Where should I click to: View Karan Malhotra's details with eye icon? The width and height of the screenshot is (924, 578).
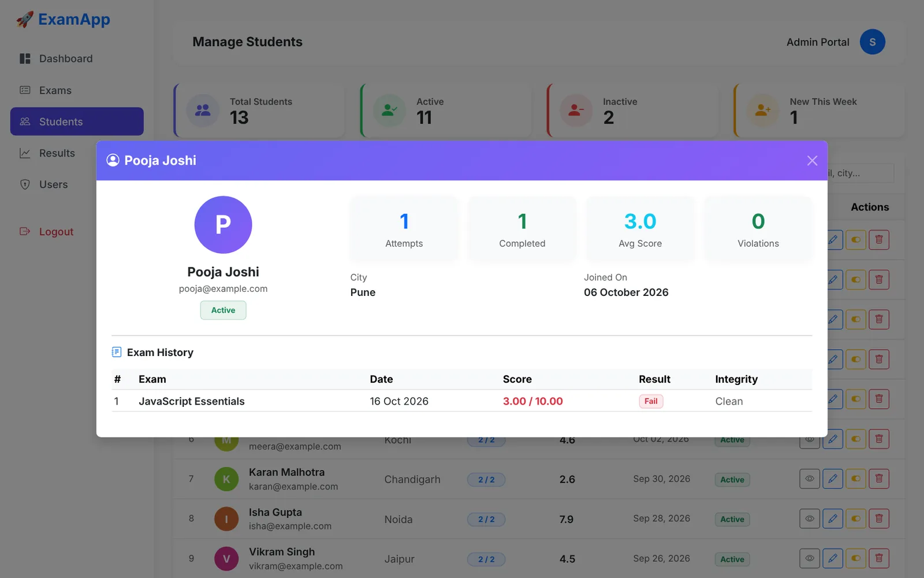click(810, 479)
